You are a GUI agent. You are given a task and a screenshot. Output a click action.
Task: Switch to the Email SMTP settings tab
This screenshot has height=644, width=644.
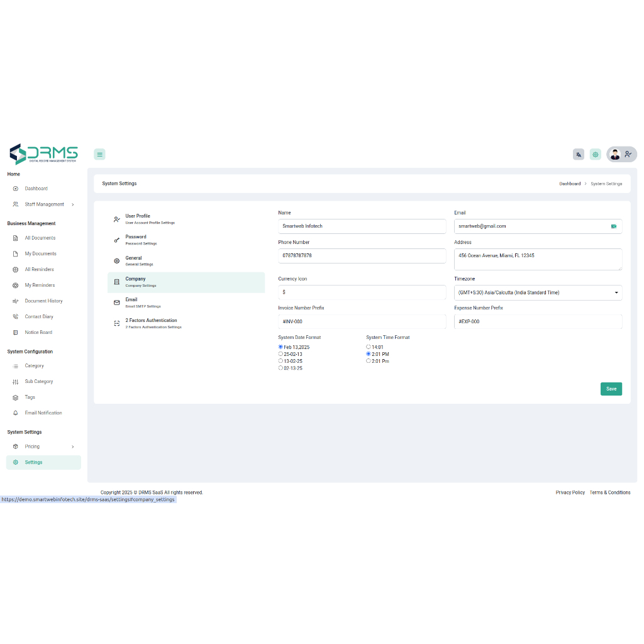[x=186, y=303]
